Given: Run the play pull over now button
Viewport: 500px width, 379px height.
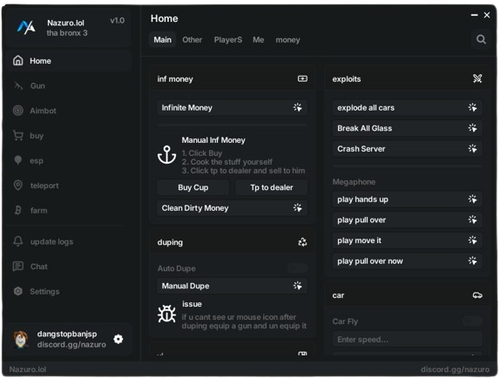Looking at the screenshot, I should 407,261.
